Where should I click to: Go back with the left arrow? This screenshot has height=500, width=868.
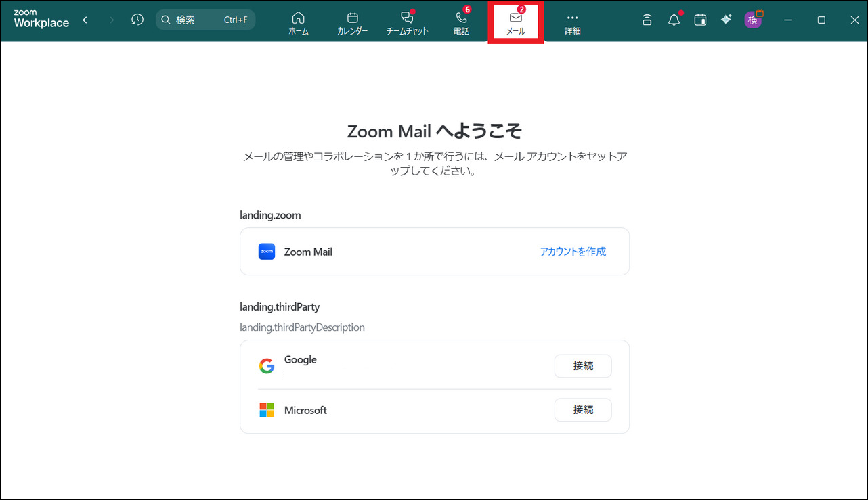pyautogui.click(x=85, y=20)
